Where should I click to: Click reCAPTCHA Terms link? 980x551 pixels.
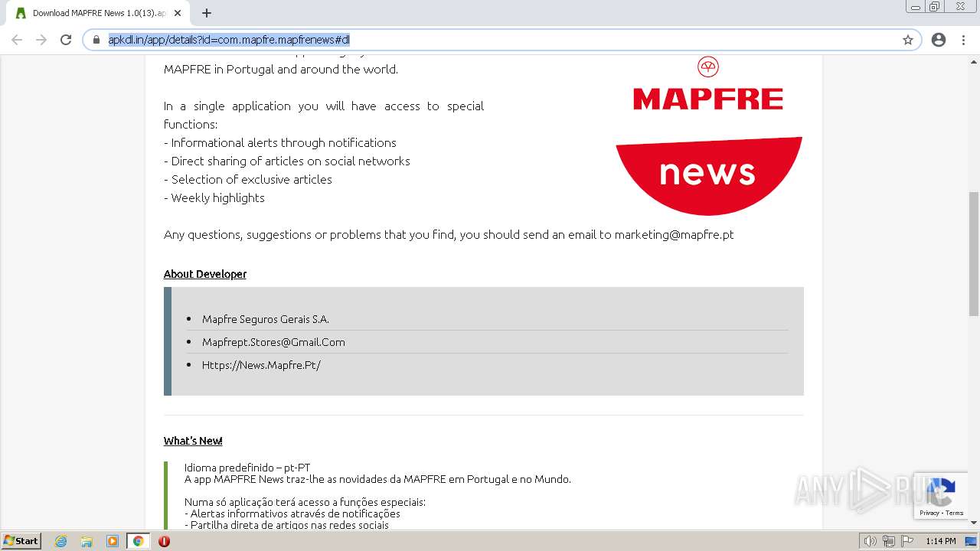point(955,513)
